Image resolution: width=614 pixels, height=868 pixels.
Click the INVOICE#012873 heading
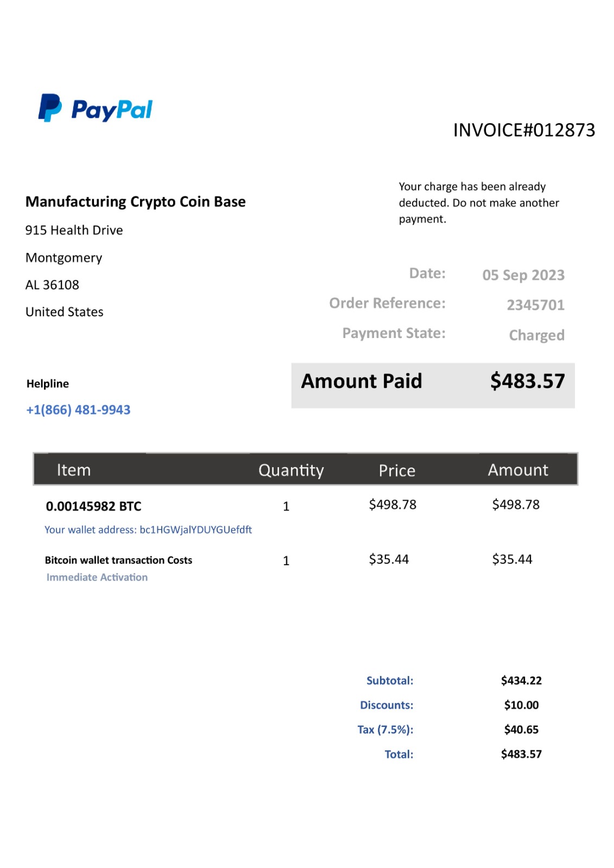(x=524, y=130)
